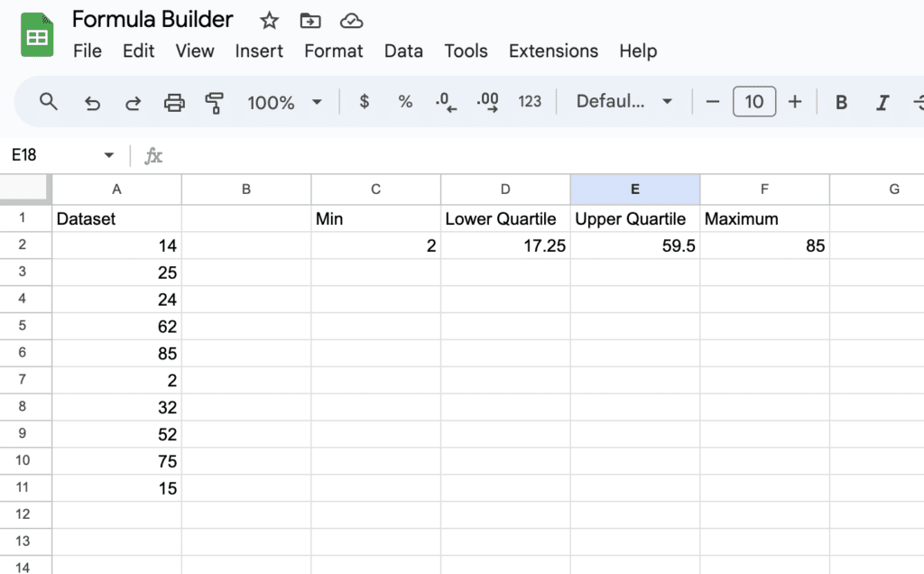Open the 100% zoom dropdown

tap(284, 103)
